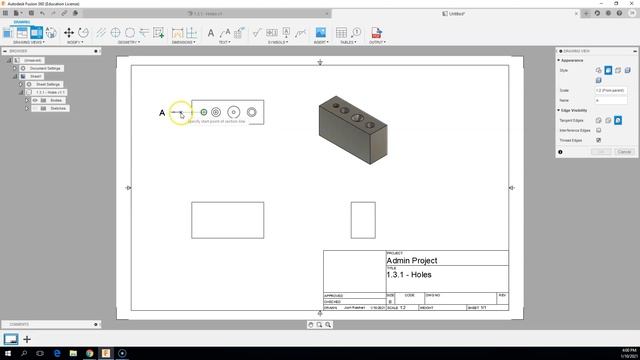Click the Zoom tool below canvas
Viewport: 640px width, 360px height.
328,325
